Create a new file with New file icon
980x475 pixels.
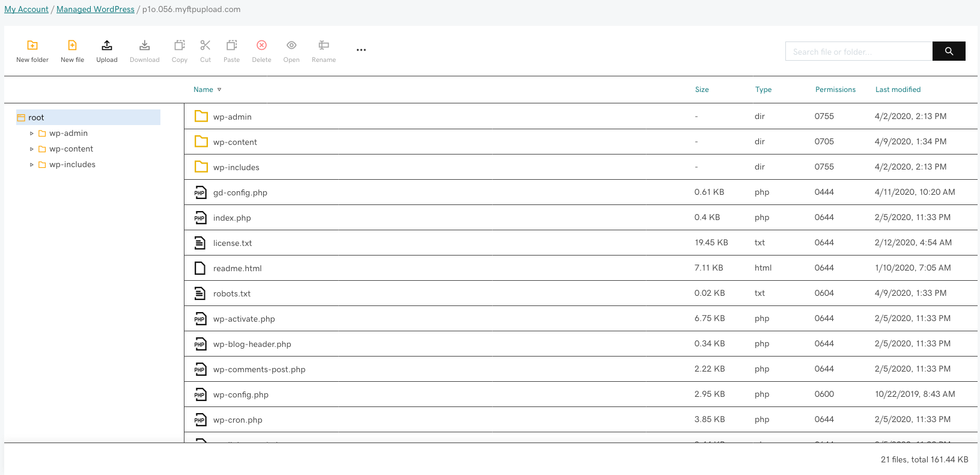[x=72, y=46]
